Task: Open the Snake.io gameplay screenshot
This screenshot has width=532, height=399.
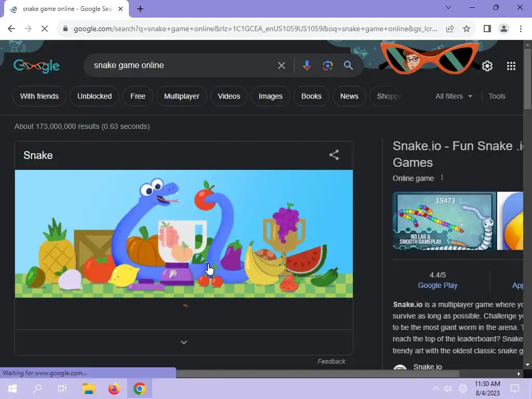Action: click(444, 221)
